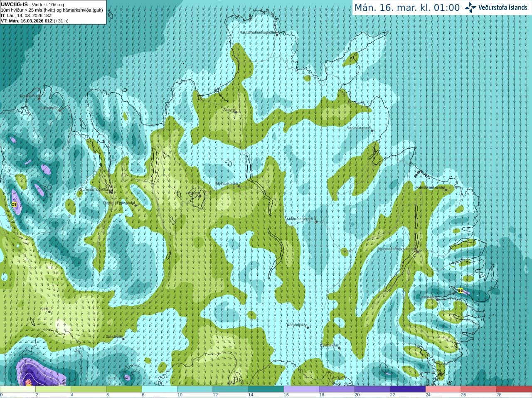The image size is (532, 398).
Task: Click the green 4–6 m/s legend swatch
Action: (x=89, y=389)
